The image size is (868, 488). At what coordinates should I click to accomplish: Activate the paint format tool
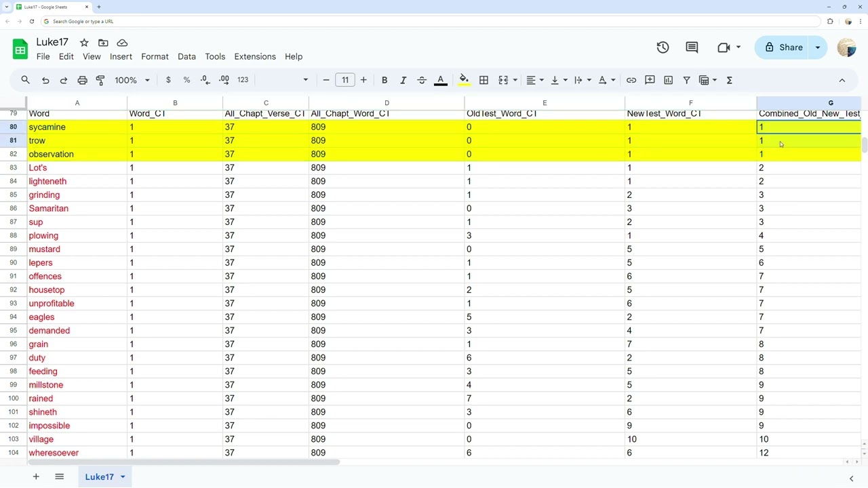tap(100, 80)
